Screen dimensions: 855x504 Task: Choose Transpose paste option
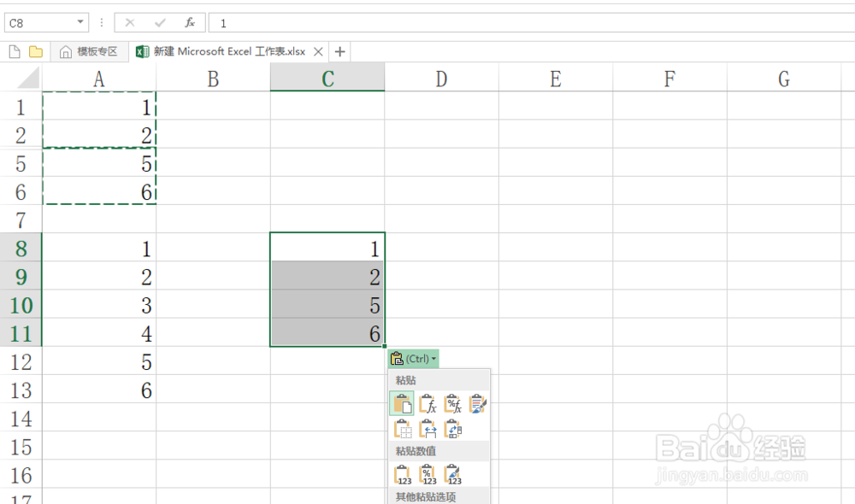tap(453, 430)
